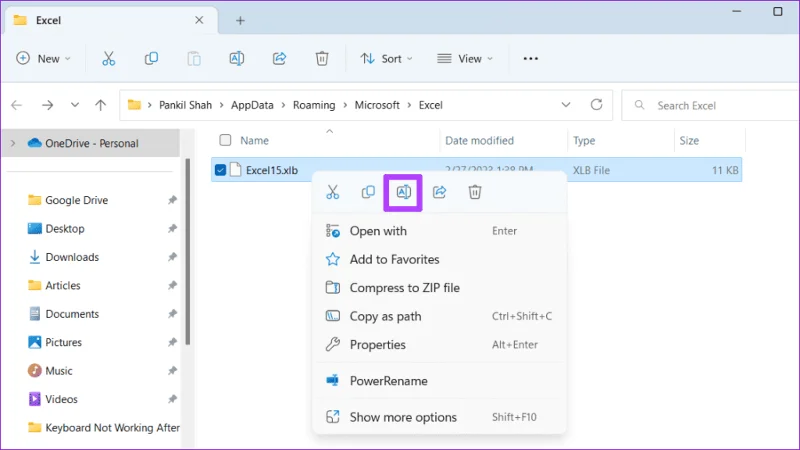
Task: Choose Open with from context menu
Action: (x=439, y=231)
